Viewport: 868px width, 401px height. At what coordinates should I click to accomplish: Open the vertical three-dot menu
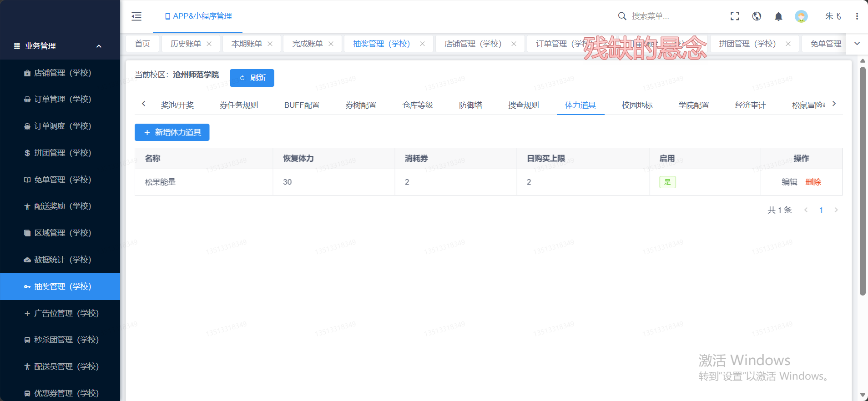857,16
